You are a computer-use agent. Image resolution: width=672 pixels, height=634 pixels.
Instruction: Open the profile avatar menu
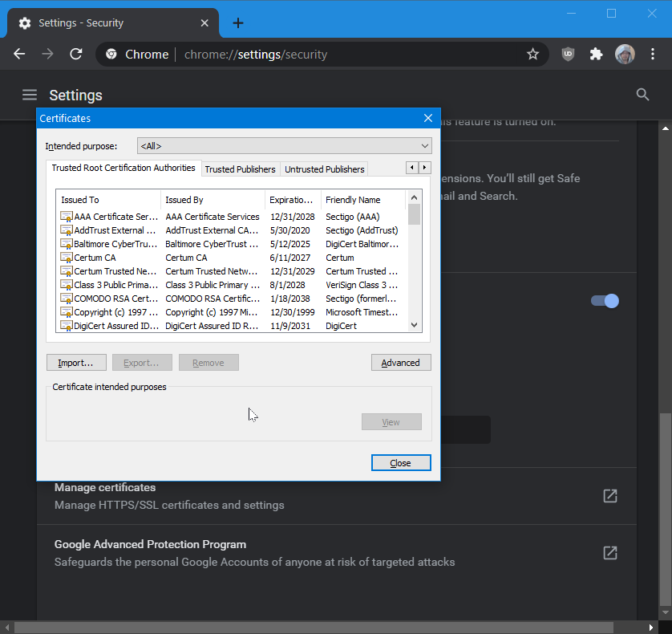[x=625, y=54]
